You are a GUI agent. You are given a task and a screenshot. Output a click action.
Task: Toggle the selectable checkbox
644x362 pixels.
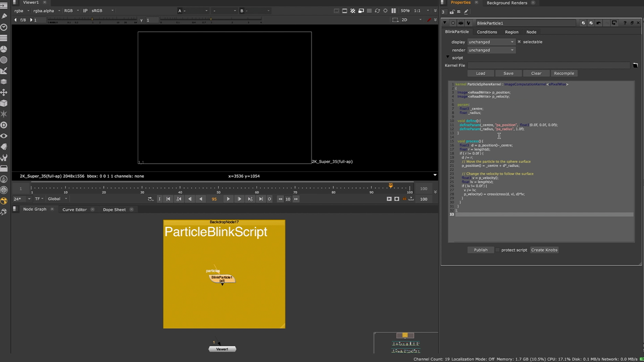coord(519,42)
